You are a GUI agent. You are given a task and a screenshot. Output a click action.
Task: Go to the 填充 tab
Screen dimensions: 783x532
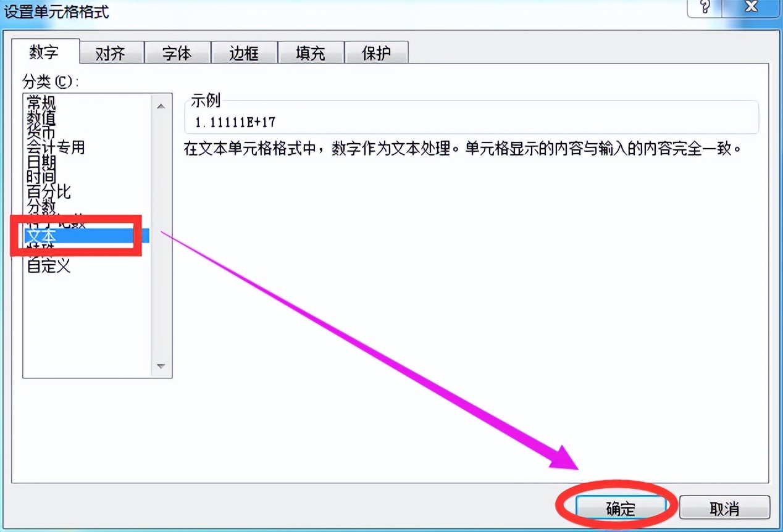coord(310,53)
